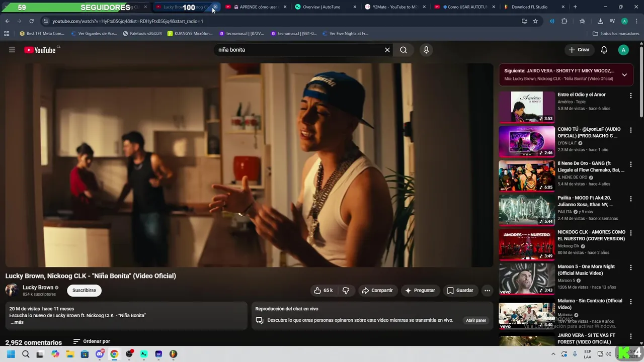Like the video with thumbs-up (65 k)
The width and height of the screenshot is (644, 362).
click(324, 290)
